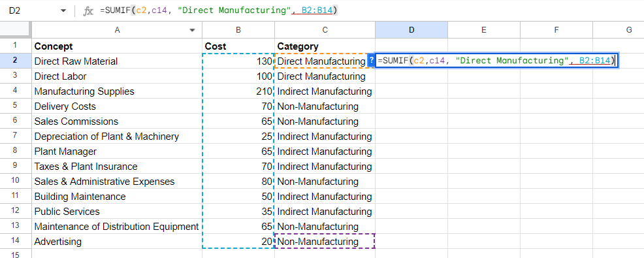Open column A header dropdown arrow
The image size is (644, 258).
click(x=193, y=30)
